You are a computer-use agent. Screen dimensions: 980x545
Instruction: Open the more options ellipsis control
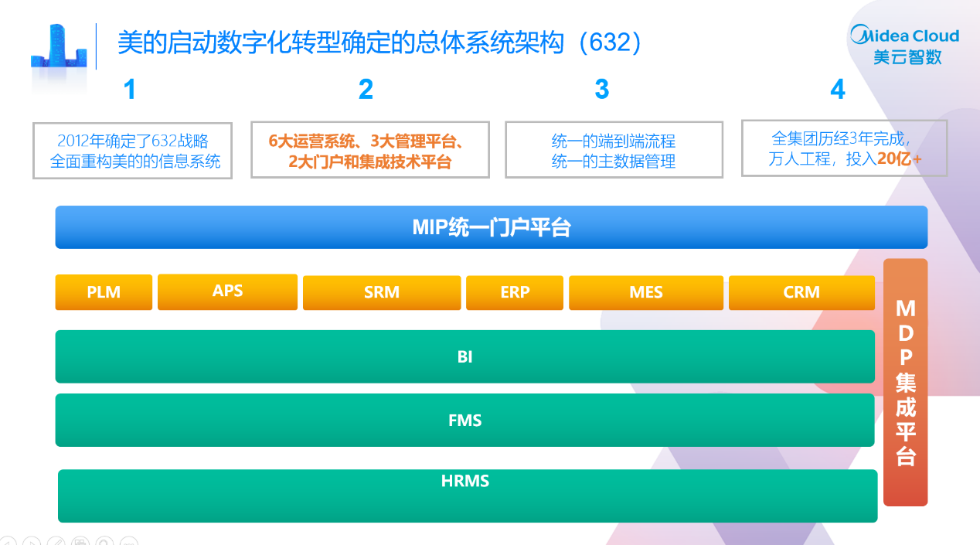129,541
